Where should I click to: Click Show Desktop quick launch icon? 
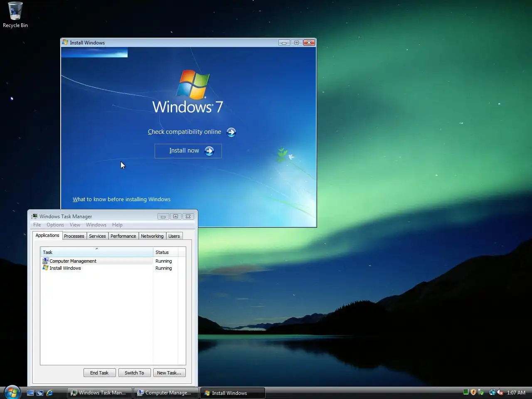pyautogui.click(x=30, y=393)
